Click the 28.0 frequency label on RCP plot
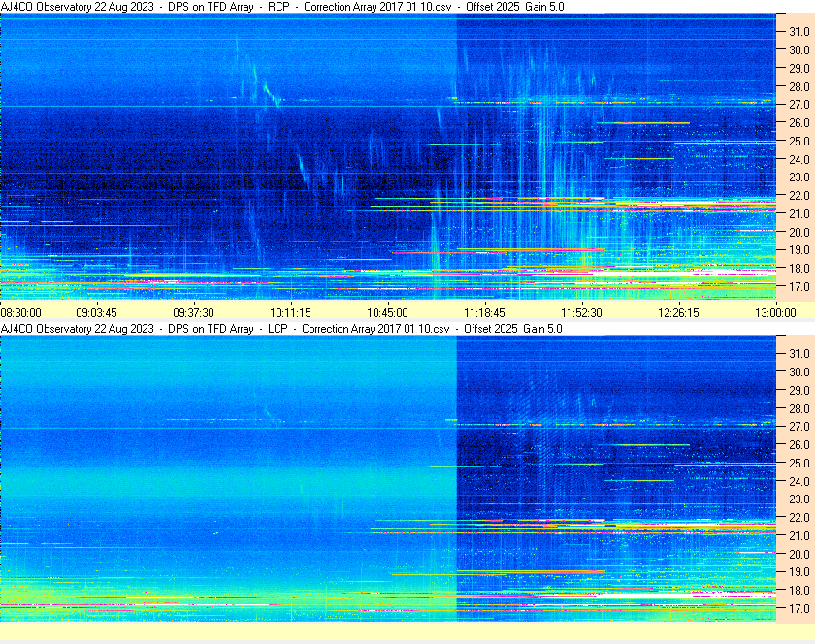Screen dimensions: 815x644 click(799, 86)
